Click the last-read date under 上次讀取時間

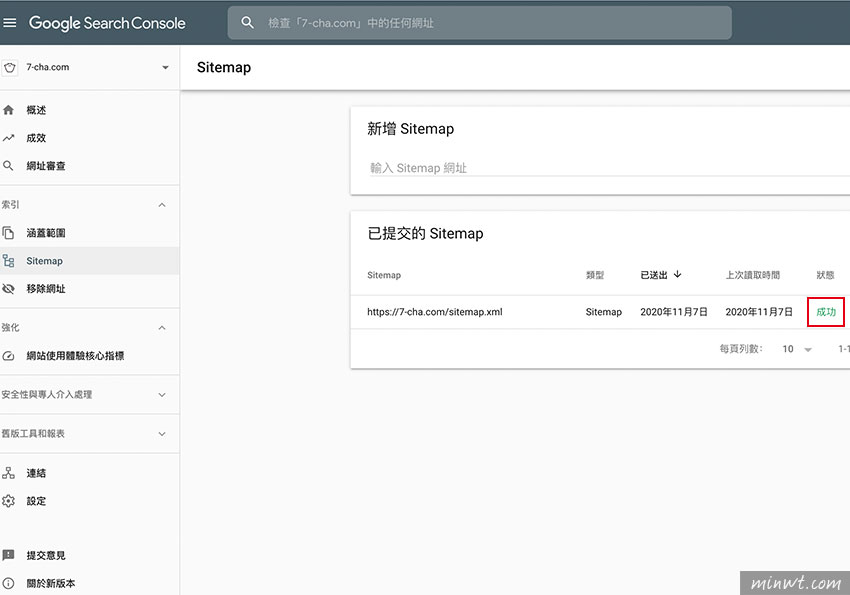click(x=759, y=312)
